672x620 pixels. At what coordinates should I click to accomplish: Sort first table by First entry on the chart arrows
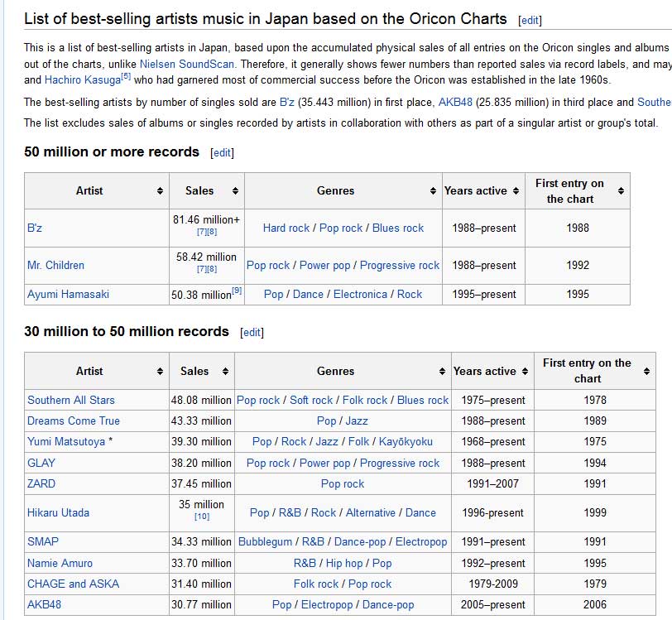[621, 191]
